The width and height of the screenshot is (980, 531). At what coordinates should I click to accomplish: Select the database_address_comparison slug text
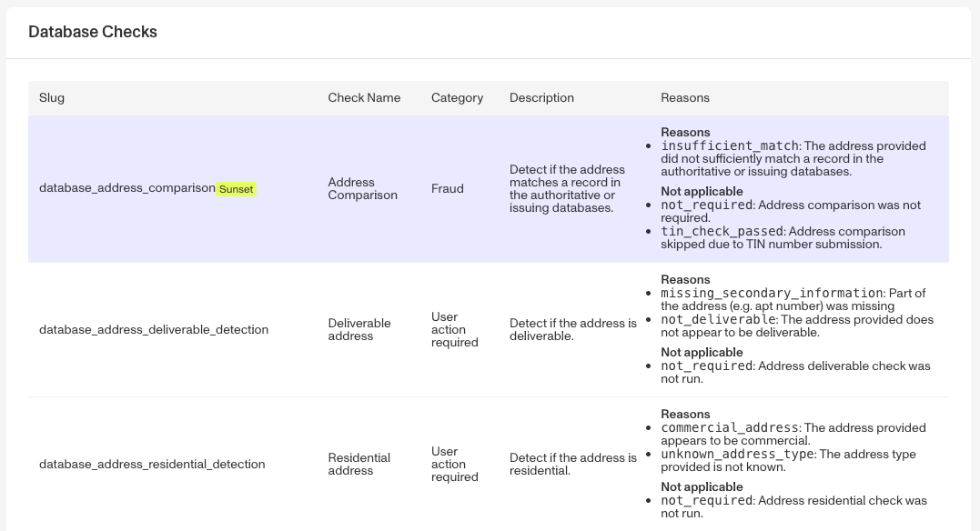click(126, 188)
